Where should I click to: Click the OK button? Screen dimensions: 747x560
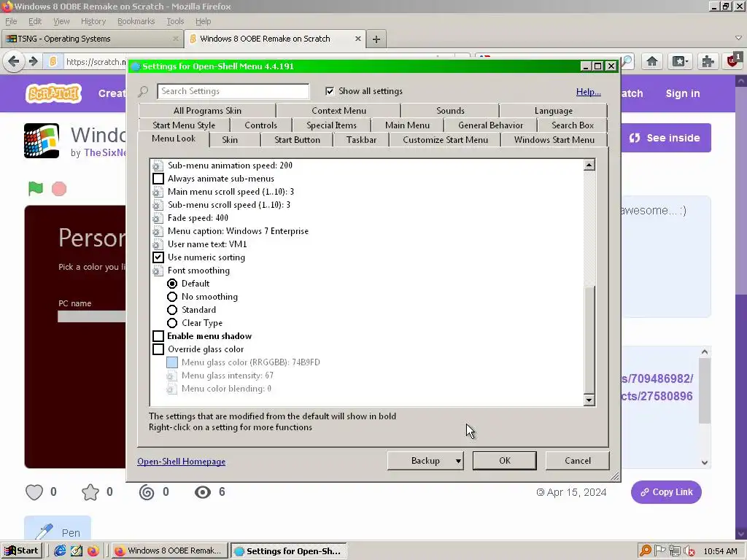[505, 461]
